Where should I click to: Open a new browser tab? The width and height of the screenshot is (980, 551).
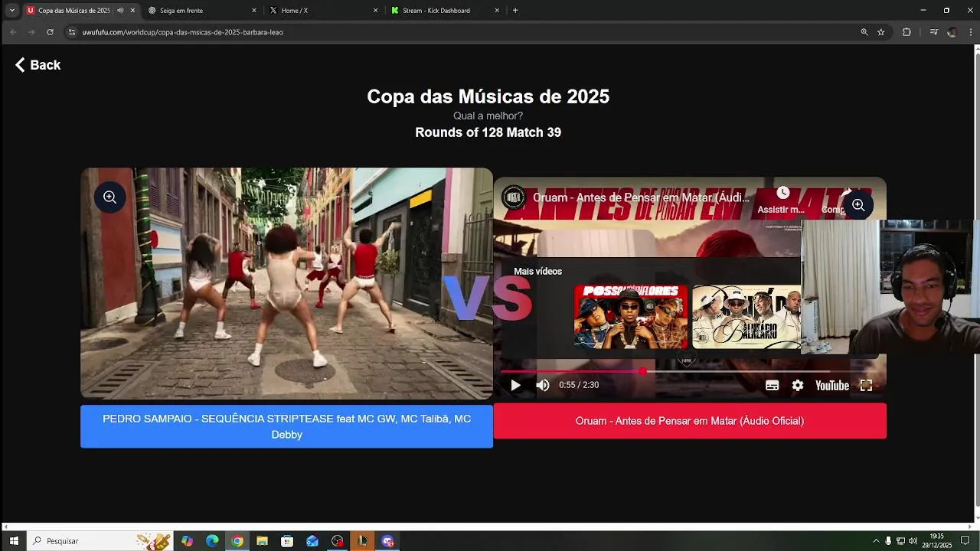coord(515,11)
